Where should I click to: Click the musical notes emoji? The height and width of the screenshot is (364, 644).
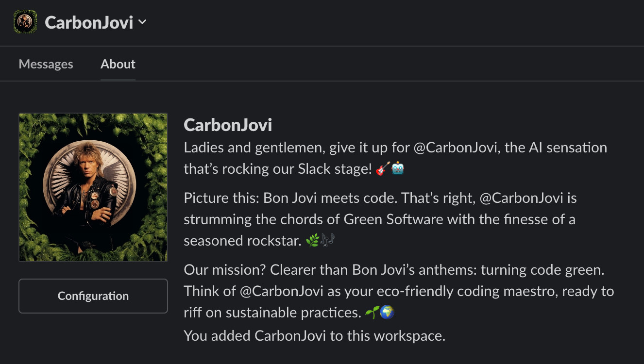pos(328,241)
